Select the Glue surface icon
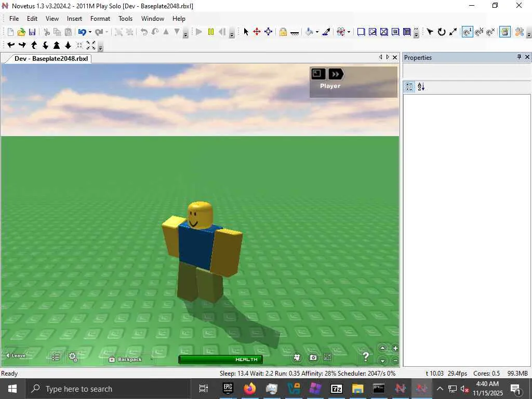532x399 pixels. [x=373, y=32]
